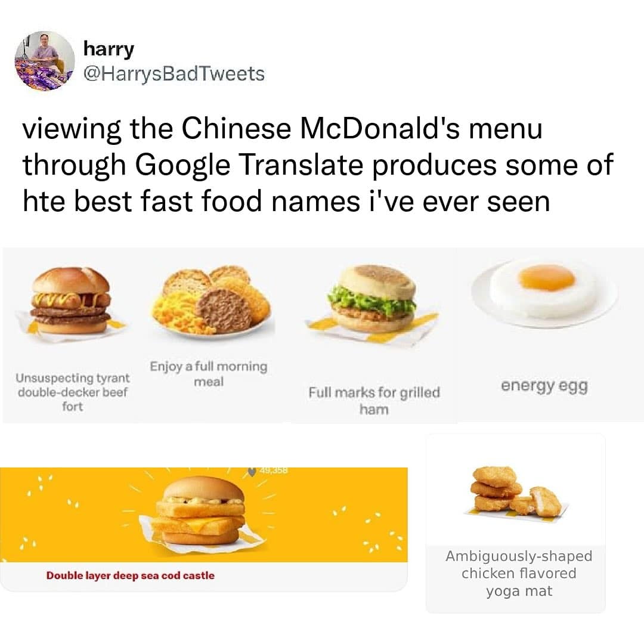Click the Double layer deep sea cod castle title
Image resolution: width=644 pixels, height=644 pixels.
click(130, 575)
